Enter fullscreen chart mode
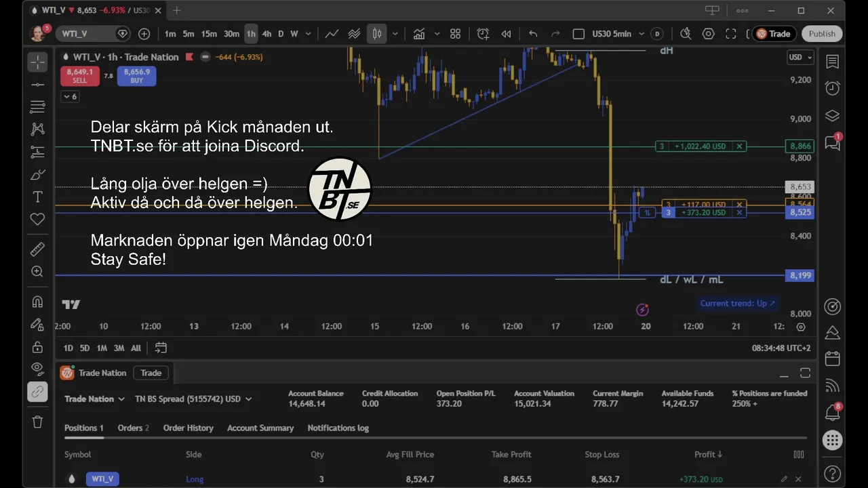 (730, 34)
